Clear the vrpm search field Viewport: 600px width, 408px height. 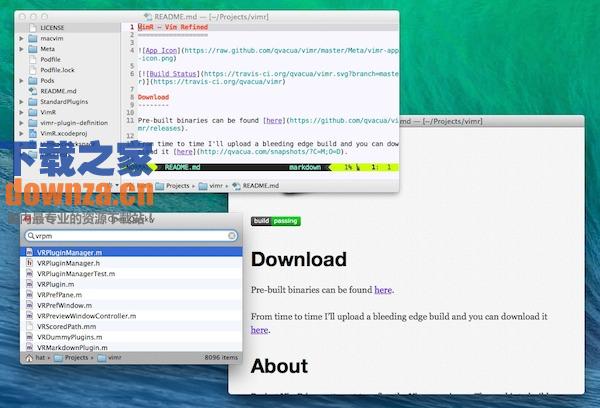pyautogui.click(x=232, y=236)
